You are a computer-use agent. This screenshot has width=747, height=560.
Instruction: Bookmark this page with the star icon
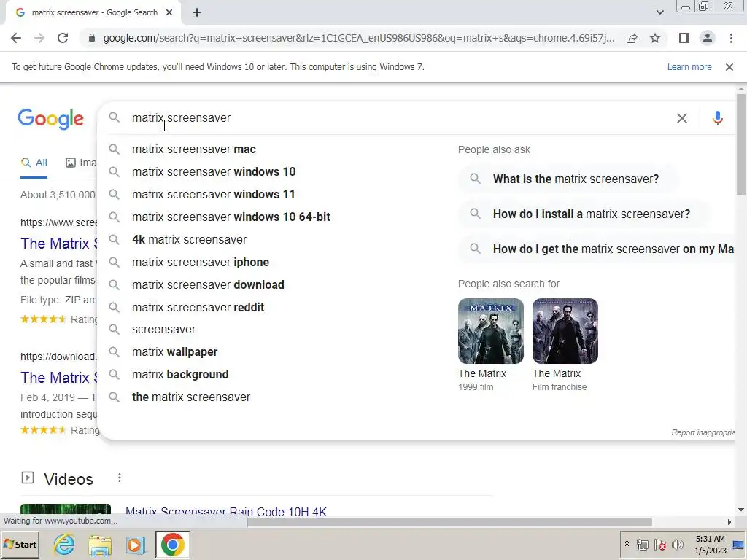pos(655,38)
